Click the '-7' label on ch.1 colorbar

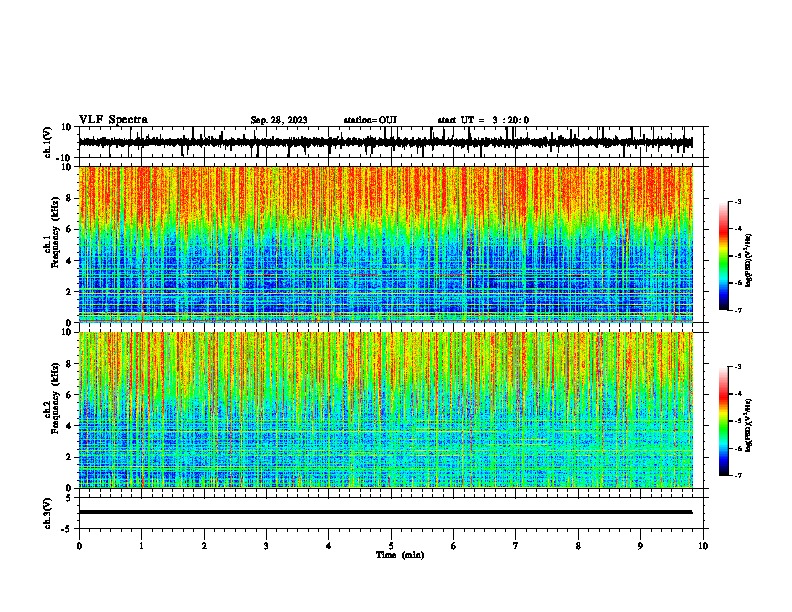pyautogui.click(x=737, y=310)
